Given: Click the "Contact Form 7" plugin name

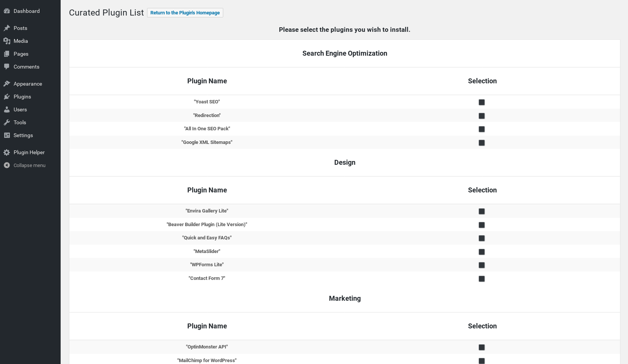Looking at the screenshot, I should [207, 278].
